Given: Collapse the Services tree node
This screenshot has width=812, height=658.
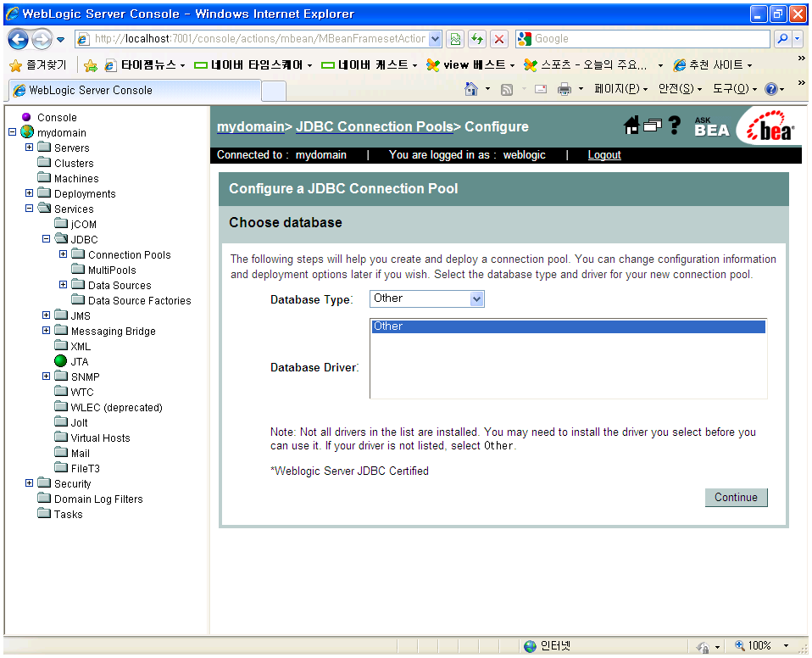Looking at the screenshot, I should [30, 209].
